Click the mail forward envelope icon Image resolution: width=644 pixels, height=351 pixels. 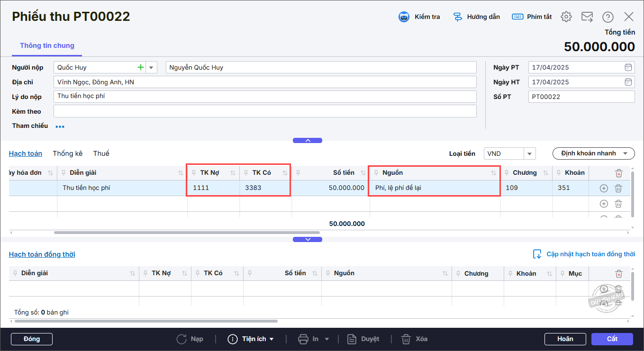(x=587, y=17)
